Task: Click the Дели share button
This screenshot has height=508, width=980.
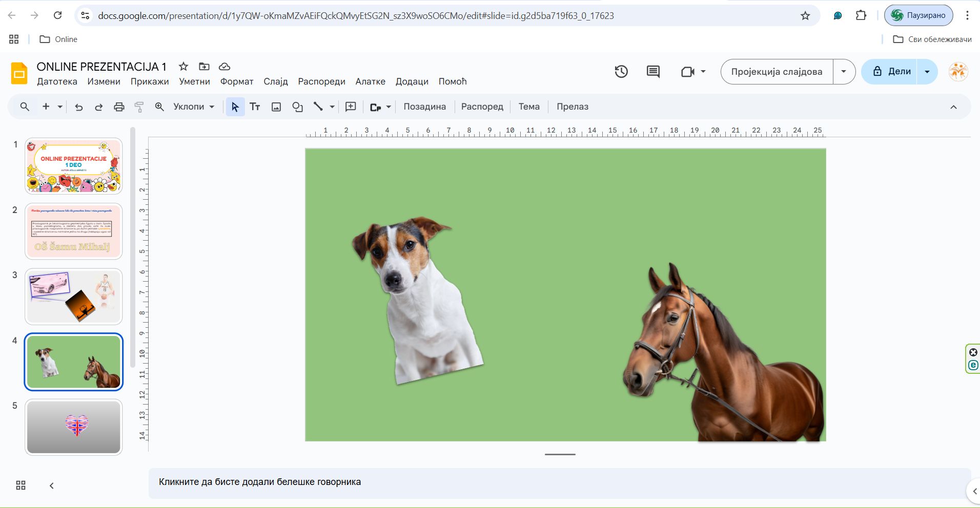Action: pyautogui.click(x=892, y=72)
